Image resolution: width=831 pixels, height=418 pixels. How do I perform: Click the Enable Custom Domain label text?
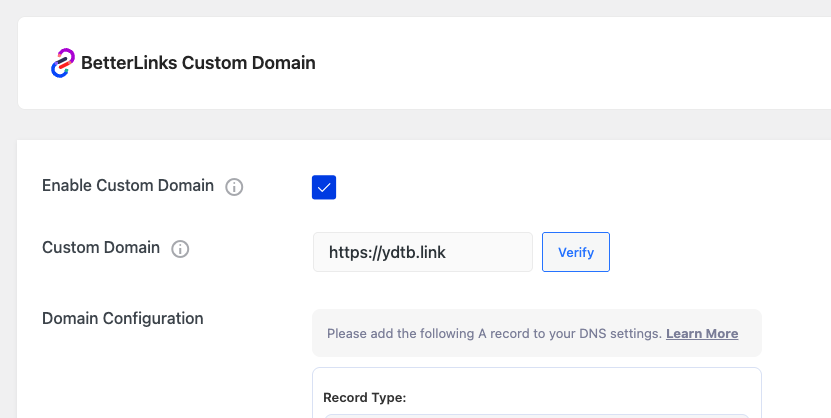128,186
